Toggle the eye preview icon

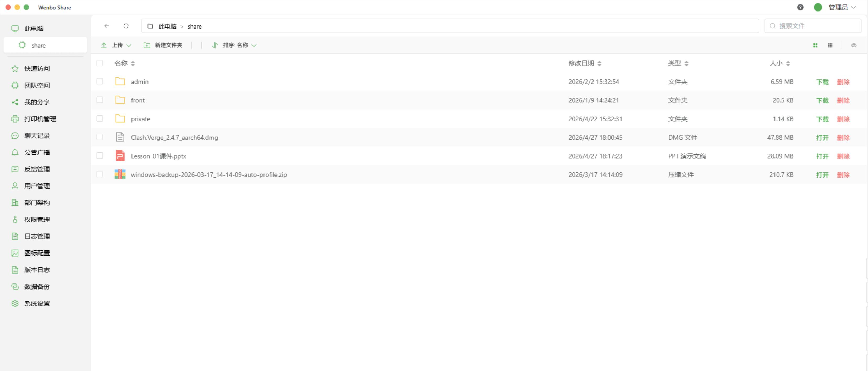854,45
